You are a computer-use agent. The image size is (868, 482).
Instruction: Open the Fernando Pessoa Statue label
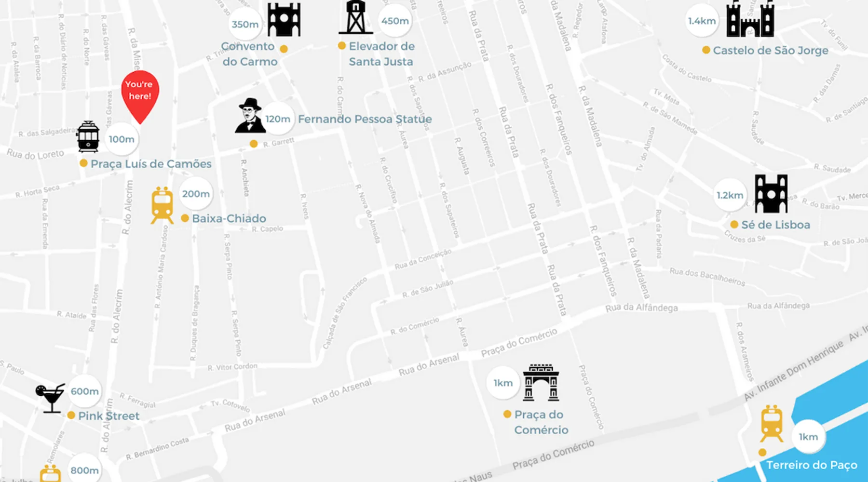365,119
